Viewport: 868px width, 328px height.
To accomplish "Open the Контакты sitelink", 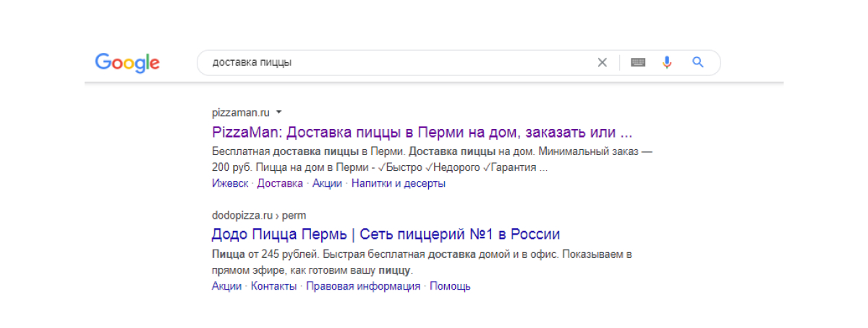I will tap(273, 286).
